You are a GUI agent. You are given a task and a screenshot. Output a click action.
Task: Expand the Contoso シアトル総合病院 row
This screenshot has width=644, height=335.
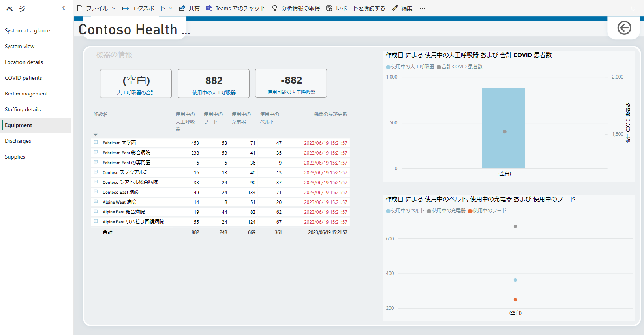pyautogui.click(x=96, y=182)
